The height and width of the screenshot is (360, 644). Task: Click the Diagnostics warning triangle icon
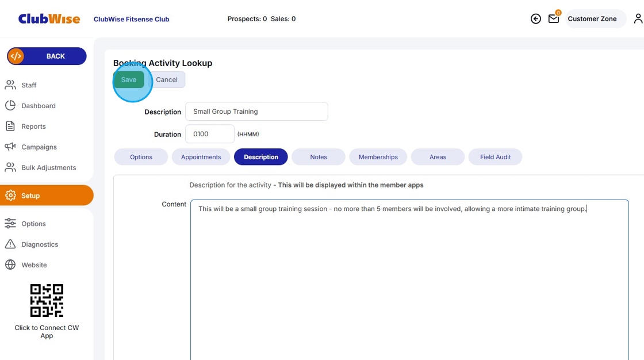10,244
